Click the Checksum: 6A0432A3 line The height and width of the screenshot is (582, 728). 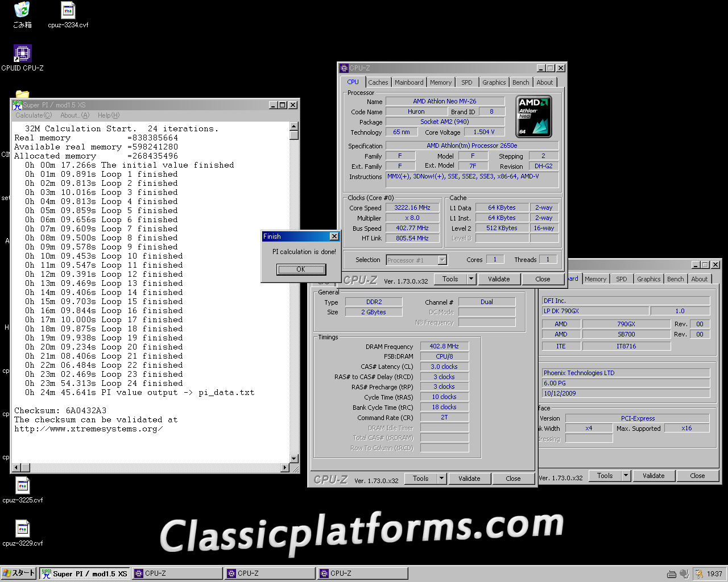pyautogui.click(x=60, y=410)
